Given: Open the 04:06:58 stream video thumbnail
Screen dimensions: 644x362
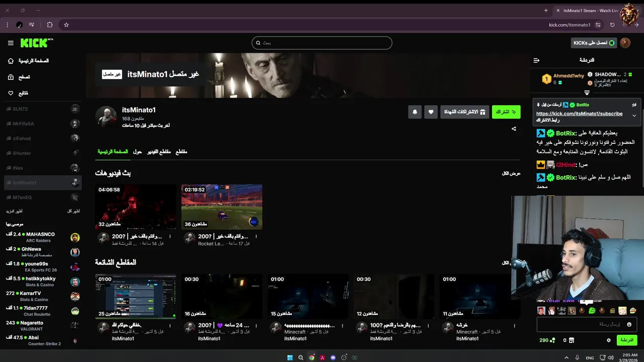Looking at the screenshot, I should click(x=135, y=207).
